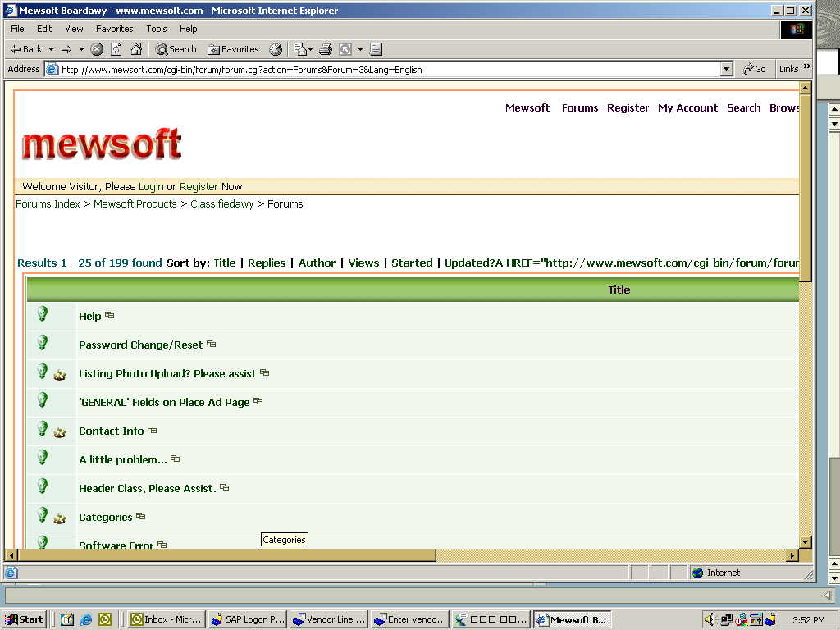This screenshot has width=840, height=630.
Task: Open the Favorites pane from the toolbar
Action: pyautogui.click(x=233, y=49)
